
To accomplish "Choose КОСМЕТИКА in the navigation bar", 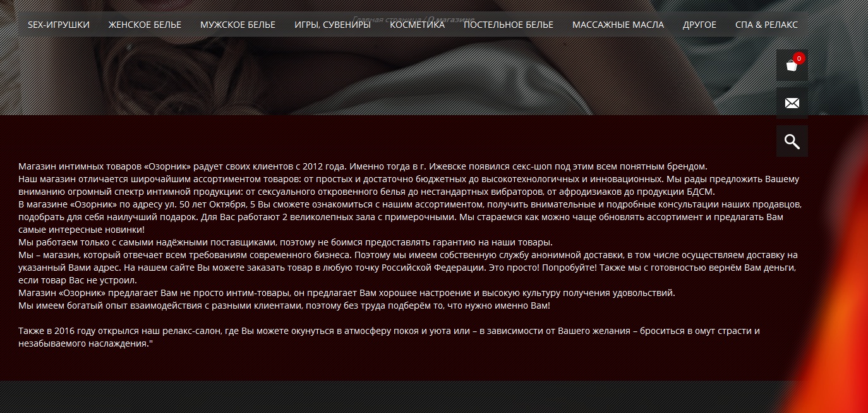I will [x=417, y=25].
